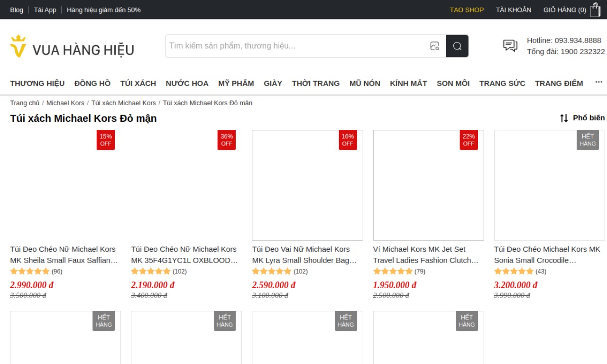
Task: Click the sort arrows icon beside Phổ biến
Action: point(564,118)
